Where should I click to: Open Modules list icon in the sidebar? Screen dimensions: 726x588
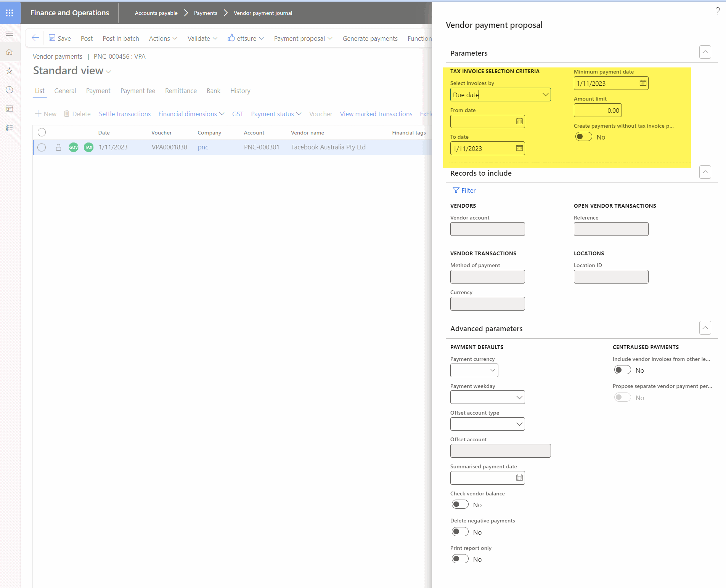click(10, 128)
